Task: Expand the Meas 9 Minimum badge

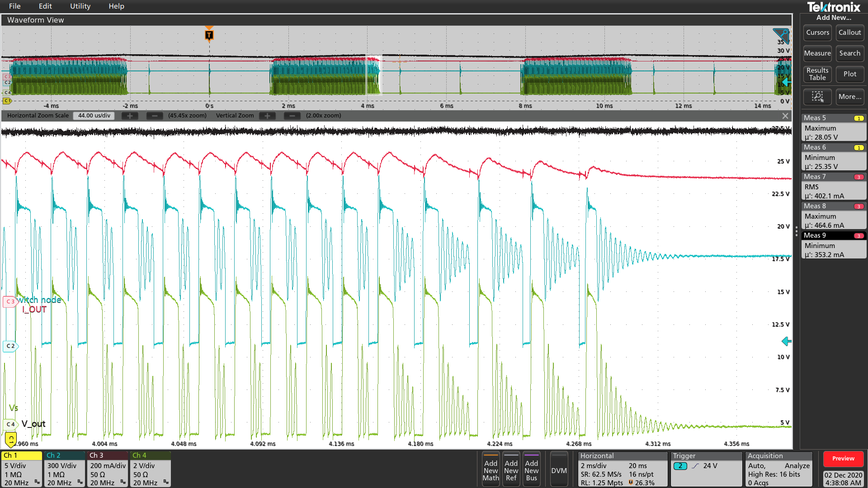Action: 833,245
